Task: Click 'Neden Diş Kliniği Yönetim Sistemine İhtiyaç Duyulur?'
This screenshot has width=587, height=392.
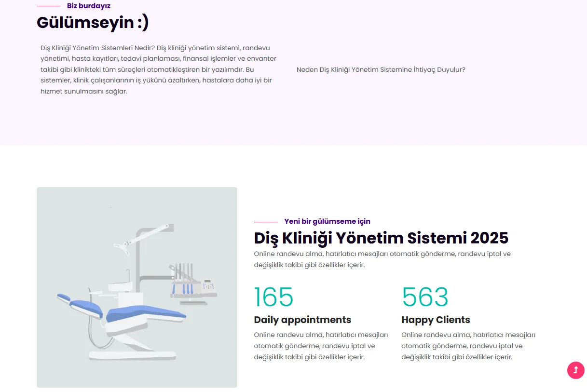Action: tap(381, 69)
